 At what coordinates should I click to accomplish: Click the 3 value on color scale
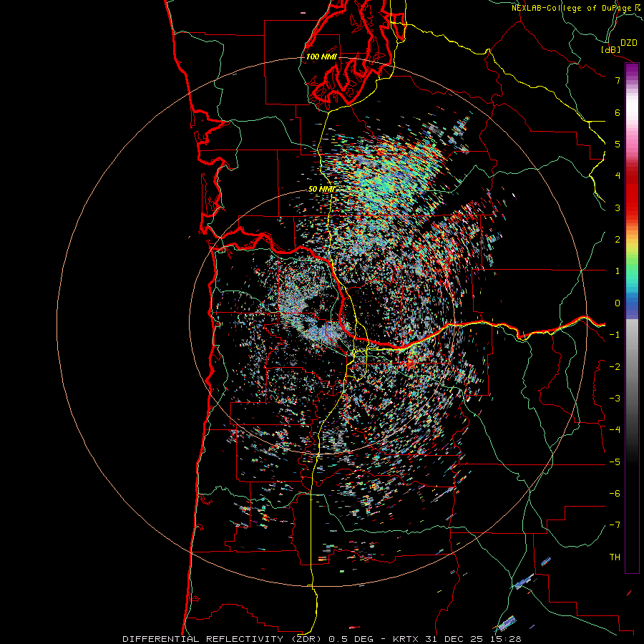pos(618,208)
